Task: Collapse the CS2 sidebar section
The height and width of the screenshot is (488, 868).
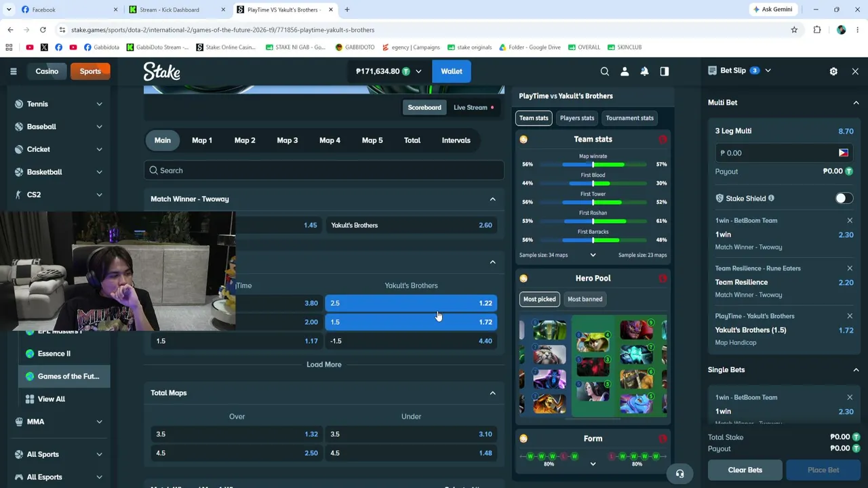Action: [x=99, y=195]
